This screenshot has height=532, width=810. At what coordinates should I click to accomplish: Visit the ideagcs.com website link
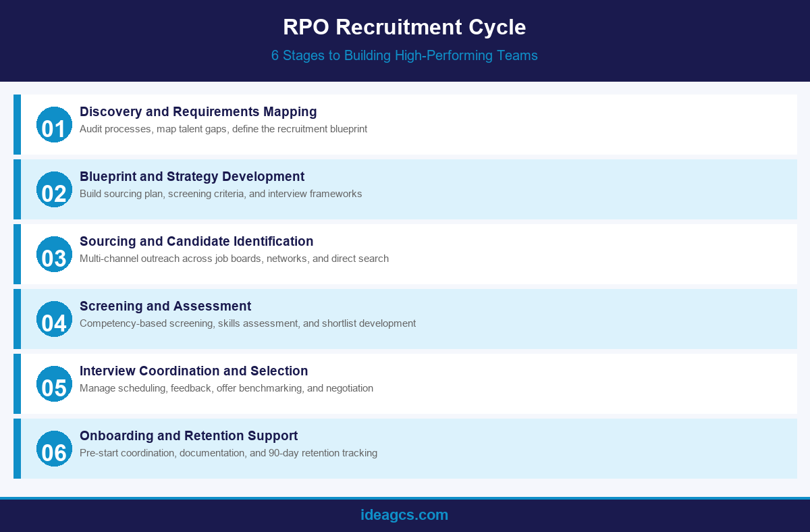click(404, 514)
